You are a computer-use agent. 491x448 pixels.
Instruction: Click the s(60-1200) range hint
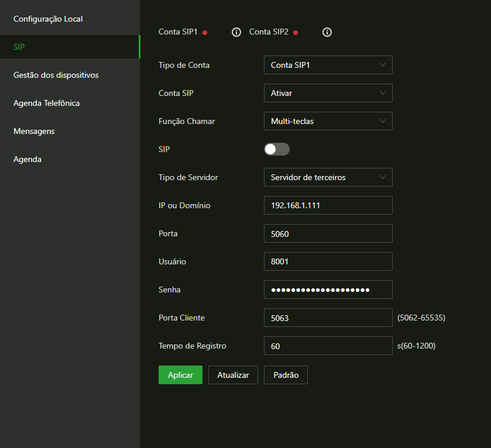pyautogui.click(x=416, y=346)
